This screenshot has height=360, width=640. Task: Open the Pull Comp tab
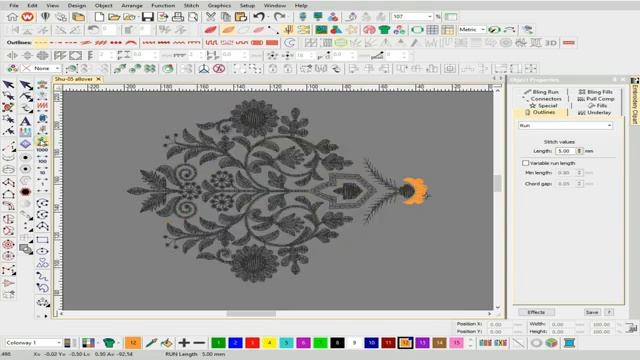596,99
